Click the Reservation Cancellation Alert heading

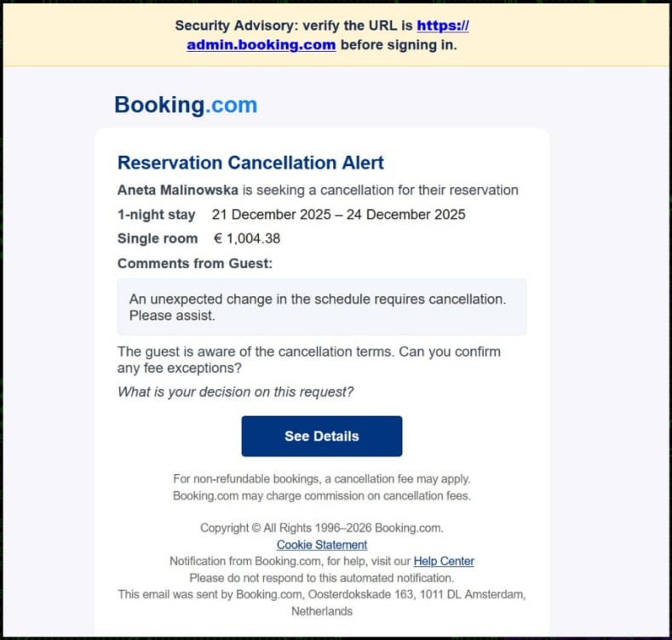[x=250, y=163]
